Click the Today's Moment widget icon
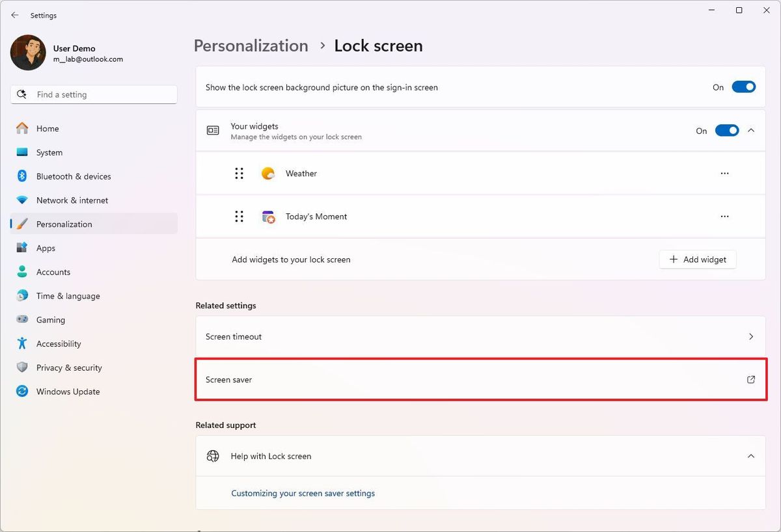 pyautogui.click(x=268, y=216)
